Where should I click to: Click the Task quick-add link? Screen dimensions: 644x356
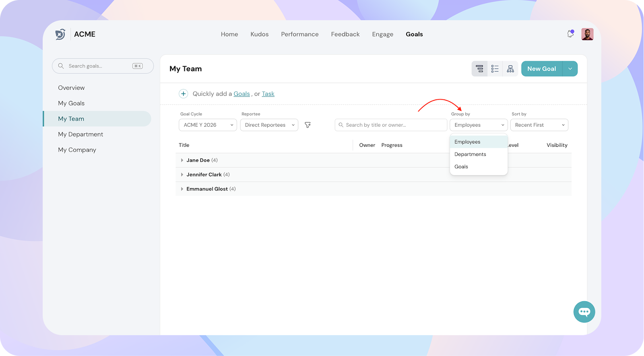pyautogui.click(x=268, y=94)
